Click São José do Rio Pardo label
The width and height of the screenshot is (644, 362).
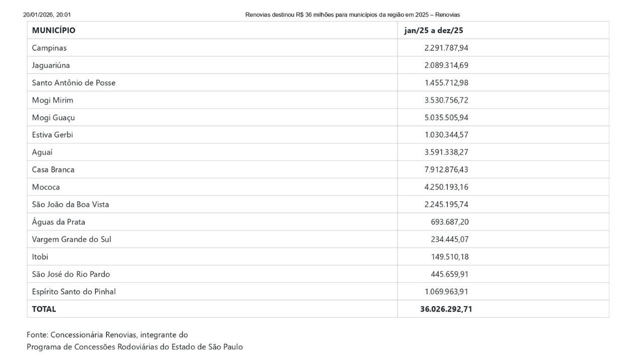[71, 274]
